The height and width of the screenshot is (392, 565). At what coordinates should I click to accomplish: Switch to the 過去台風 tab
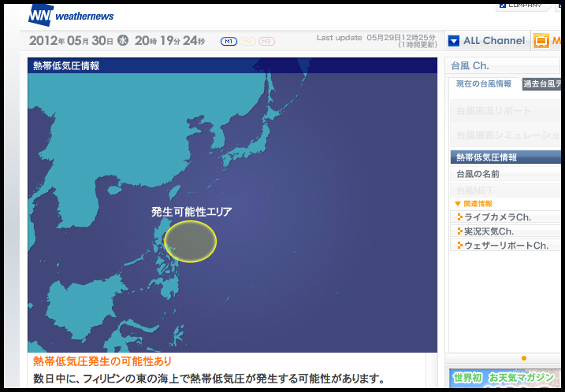541,84
